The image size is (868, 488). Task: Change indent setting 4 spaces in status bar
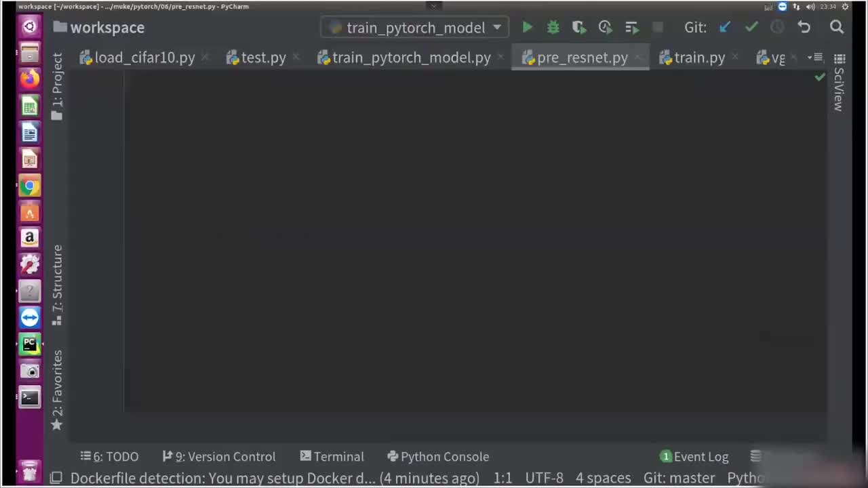point(603,478)
